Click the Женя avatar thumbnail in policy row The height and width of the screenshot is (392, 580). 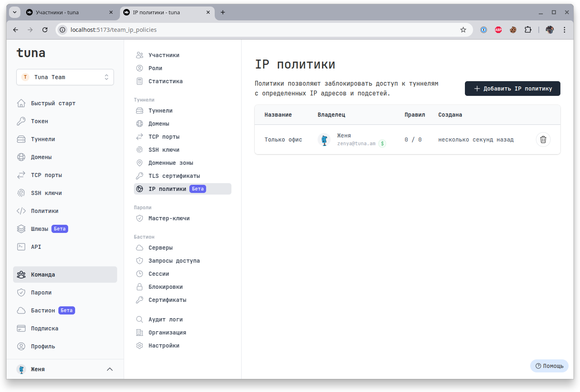[x=324, y=140]
